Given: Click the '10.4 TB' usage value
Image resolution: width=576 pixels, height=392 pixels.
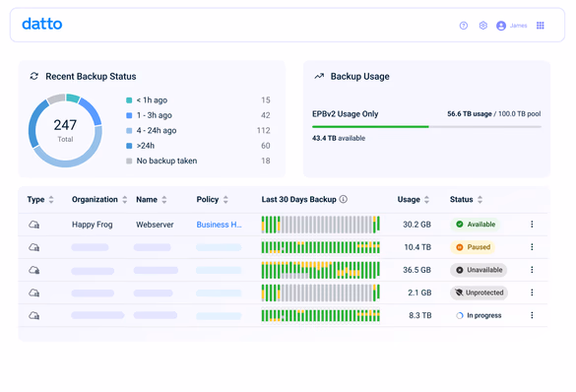Looking at the screenshot, I should (x=417, y=247).
